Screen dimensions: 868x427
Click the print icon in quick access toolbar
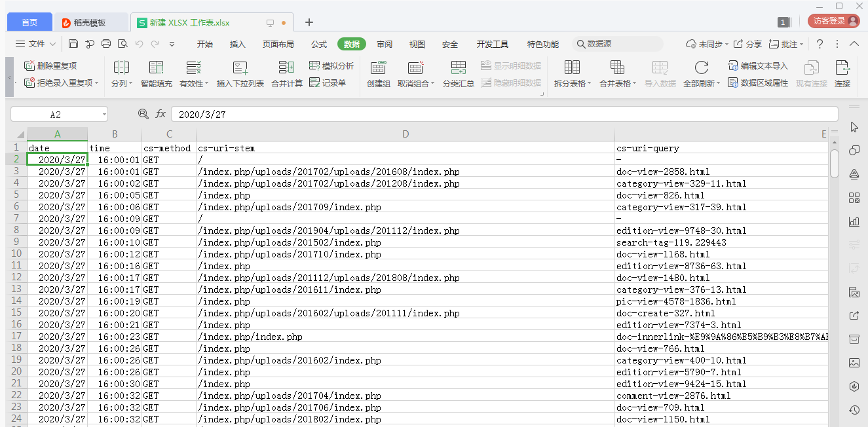(x=106, y=44)
